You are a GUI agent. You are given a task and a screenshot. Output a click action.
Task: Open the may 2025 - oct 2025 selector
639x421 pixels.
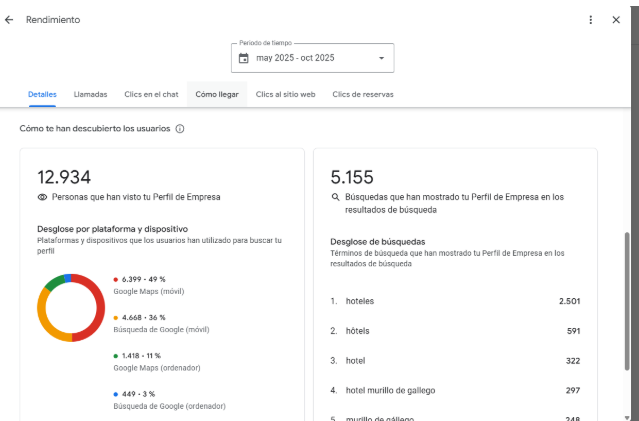[x=312, y=58]
